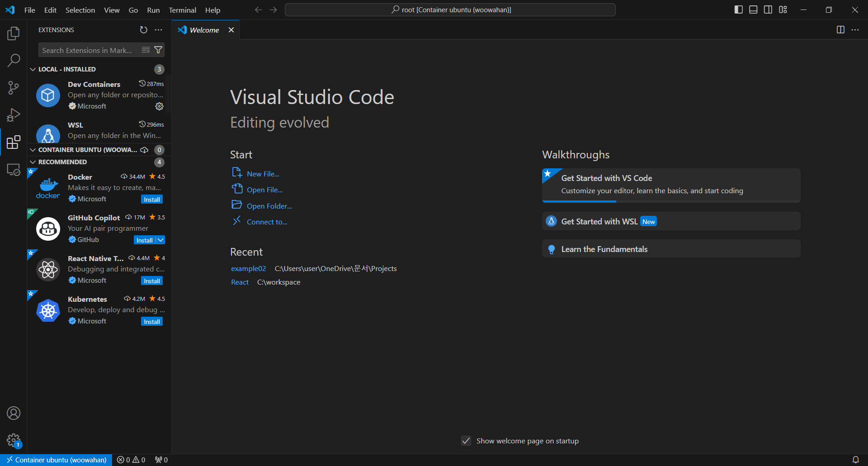
Task: Refresh the extensions list
Action: click(143, 30)
